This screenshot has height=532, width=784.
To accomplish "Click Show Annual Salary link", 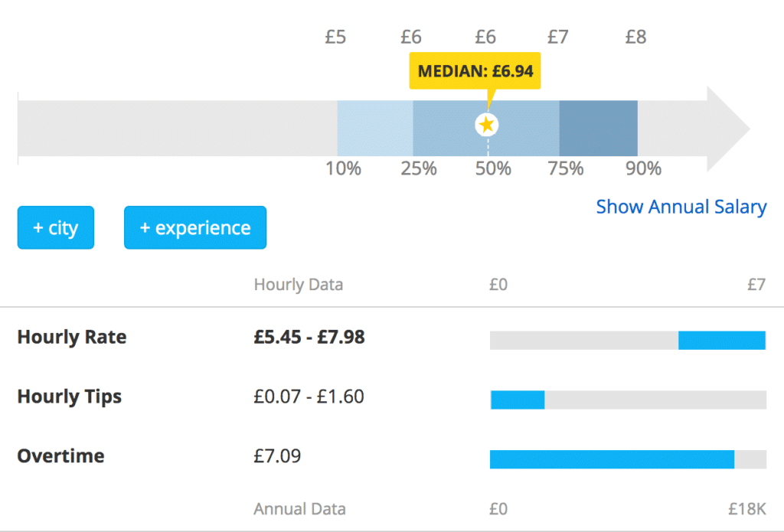I will point(681,207).
